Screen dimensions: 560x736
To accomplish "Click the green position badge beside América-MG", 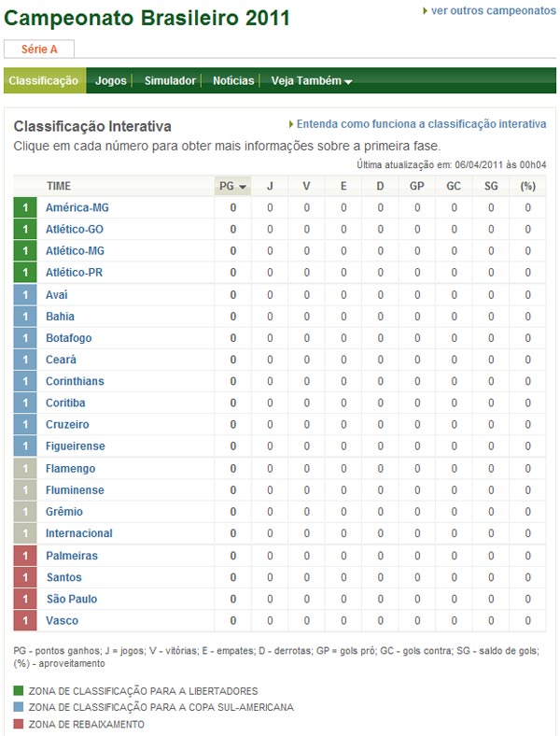I will 25,207.
